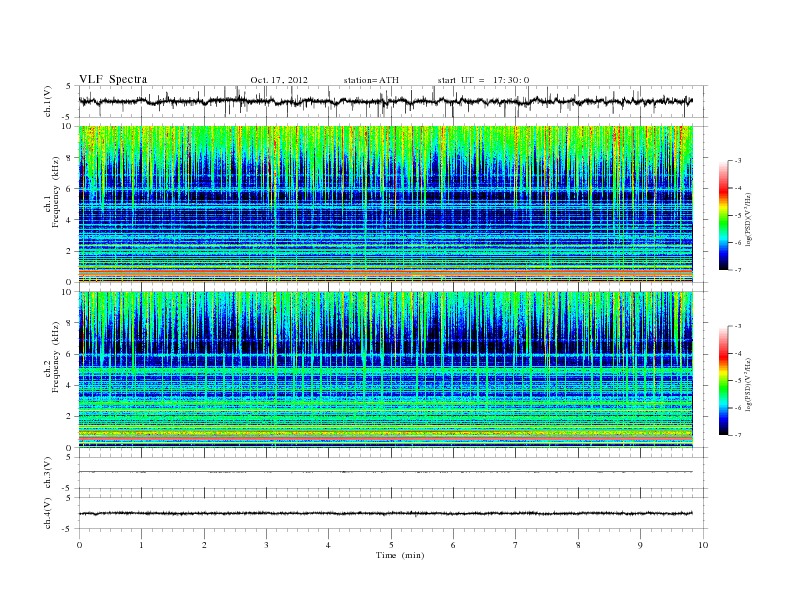
Task: Select the "Oct. 17, 2012" date label
Action: [279, 80]
